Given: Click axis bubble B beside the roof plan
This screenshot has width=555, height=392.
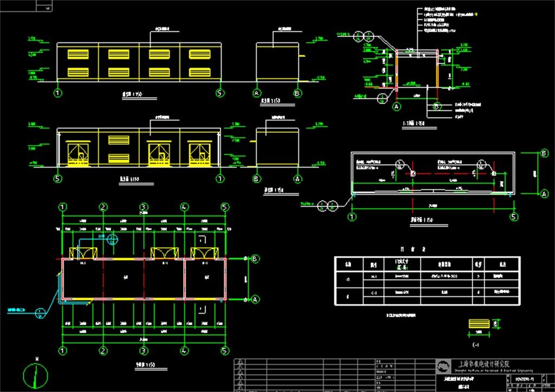Looking at the screenshot, I should tap(544, 153).
